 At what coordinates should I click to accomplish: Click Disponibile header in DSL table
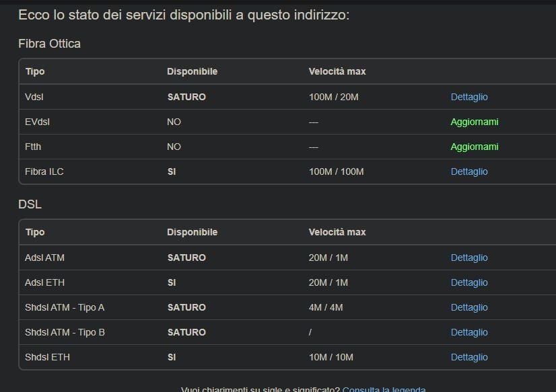click(x=193, y=232)
